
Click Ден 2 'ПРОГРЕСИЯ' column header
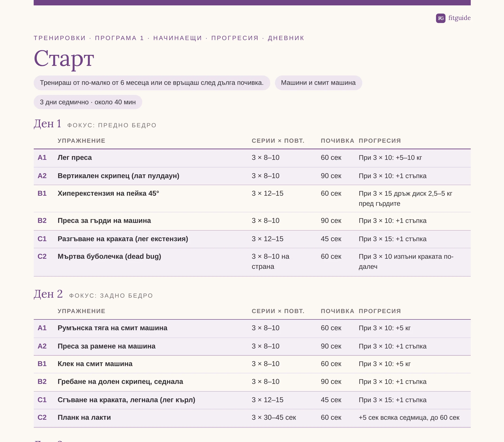point(380,311)
